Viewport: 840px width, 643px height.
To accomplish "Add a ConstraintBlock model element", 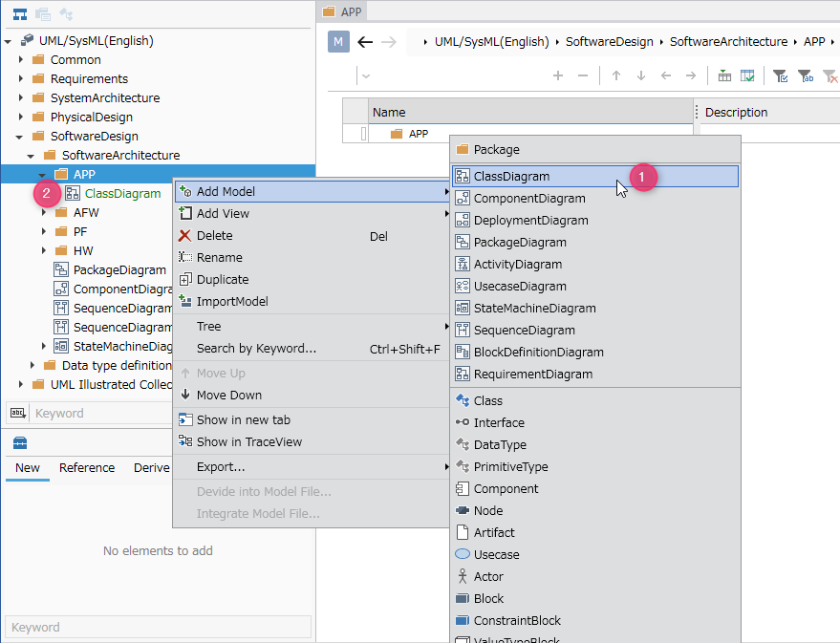I will [x=595, y=620].
